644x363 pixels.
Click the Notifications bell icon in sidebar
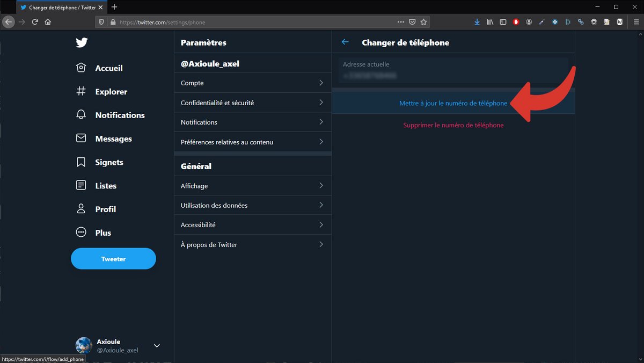tap(81, 115)
